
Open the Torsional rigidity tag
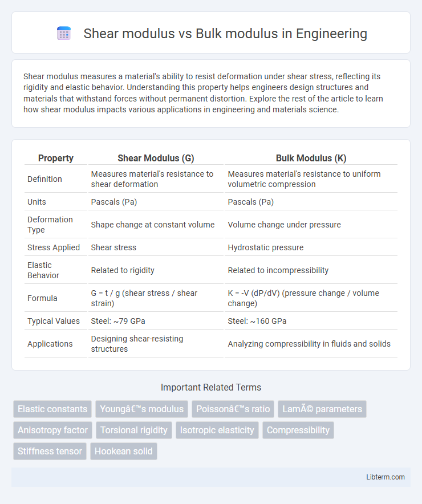coord(134,430)
